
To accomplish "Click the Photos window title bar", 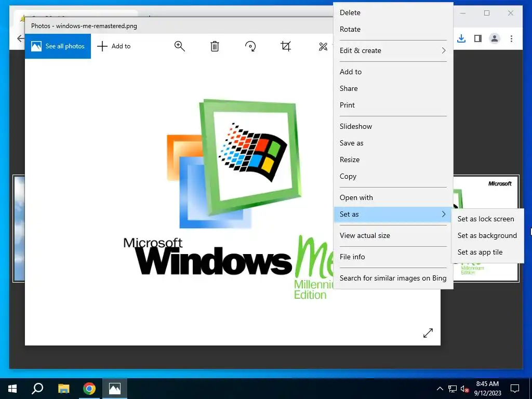I will pos(179,26).
